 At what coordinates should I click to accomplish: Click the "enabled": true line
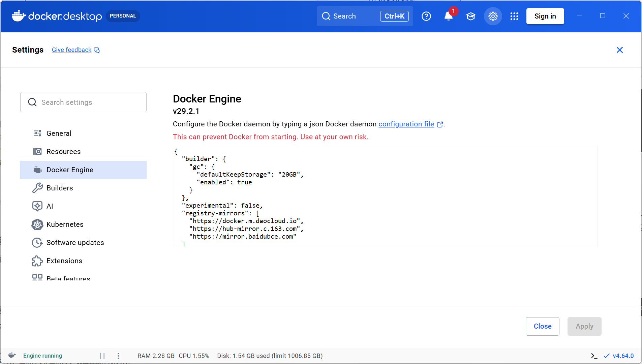coord(224,182)
